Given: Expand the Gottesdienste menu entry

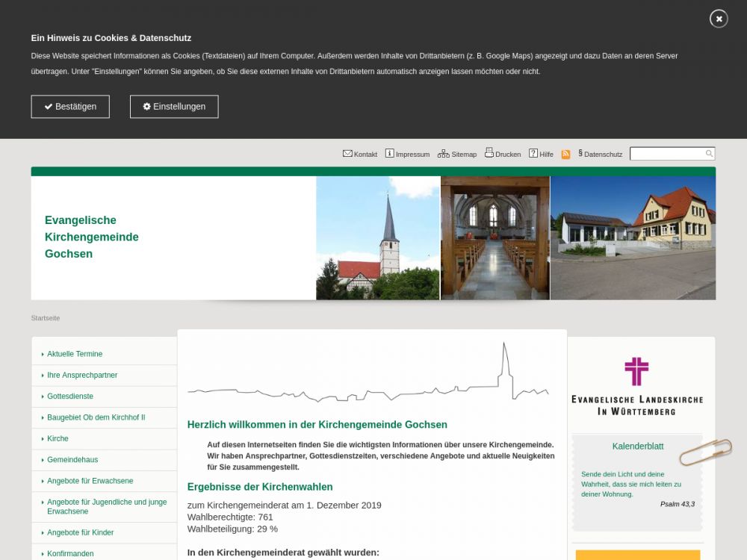Looking at the screenshot, I should tap(70, 396).
